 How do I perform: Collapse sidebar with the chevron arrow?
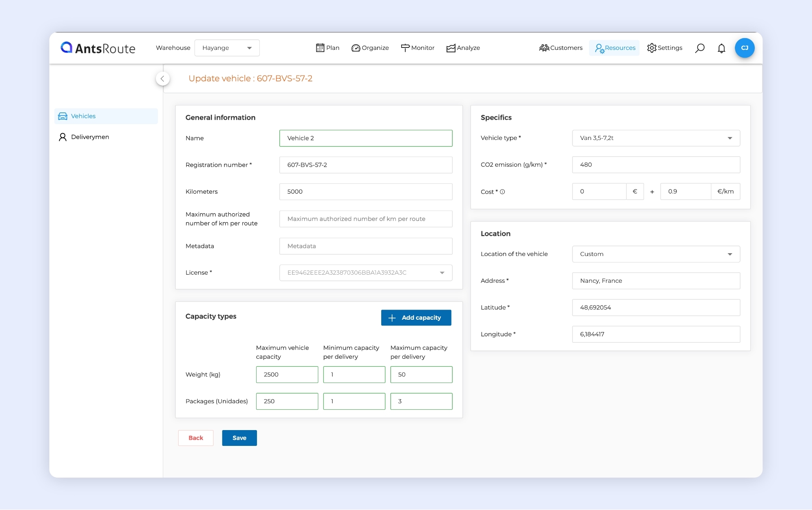tap(162, 79)
